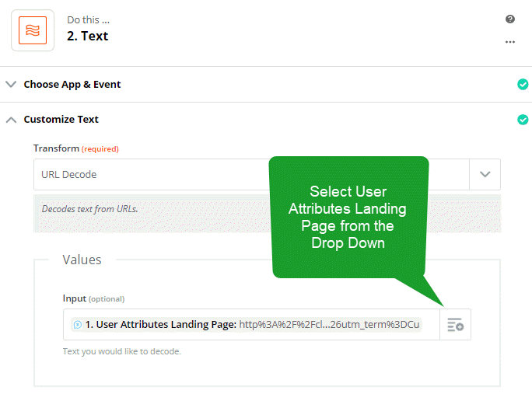Screen dimensions: 532x401
Task: Open the three-dot step options menu
Action: pos(510,42)
